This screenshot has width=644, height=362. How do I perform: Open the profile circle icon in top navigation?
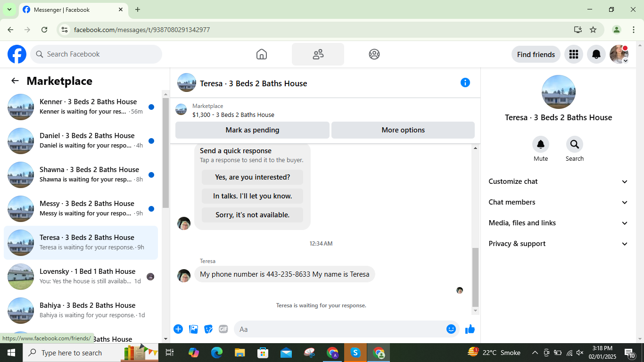click(x=374, y=54)
